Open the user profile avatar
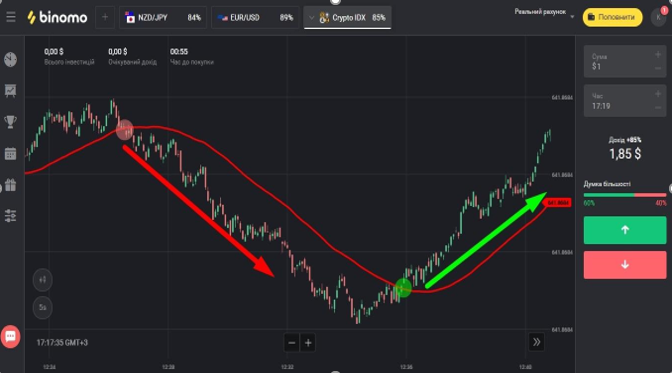Viewport: 672px width, 373px height. tap(658, 17)
